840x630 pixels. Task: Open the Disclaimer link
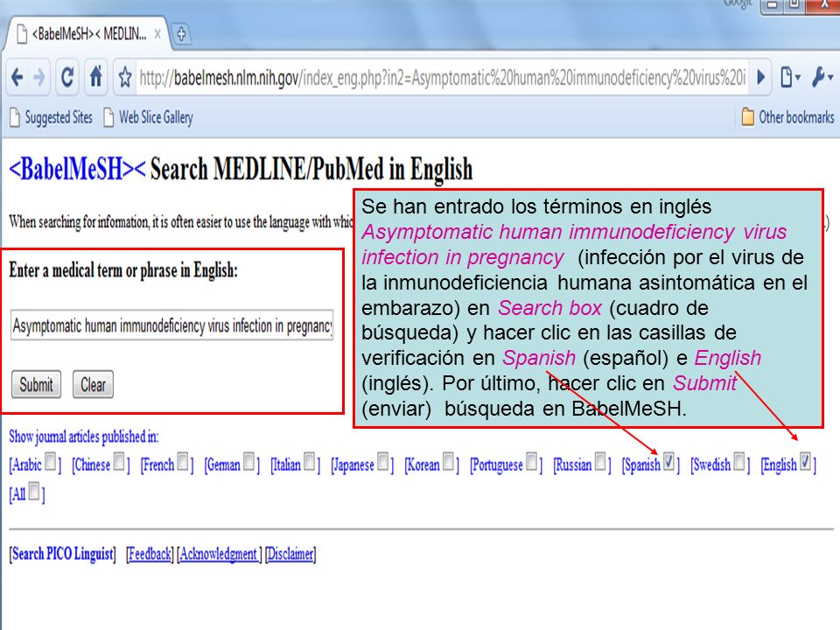pos(290,553)
